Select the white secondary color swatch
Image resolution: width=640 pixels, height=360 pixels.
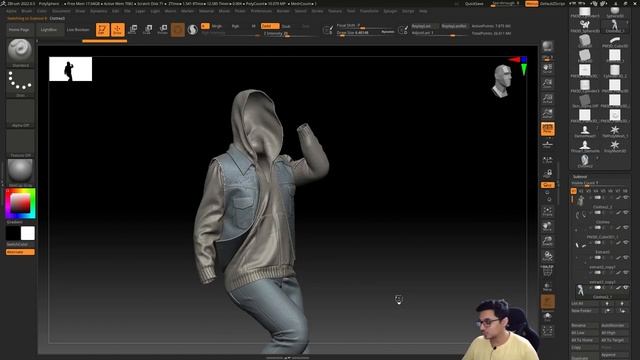(x=28, y=233)
